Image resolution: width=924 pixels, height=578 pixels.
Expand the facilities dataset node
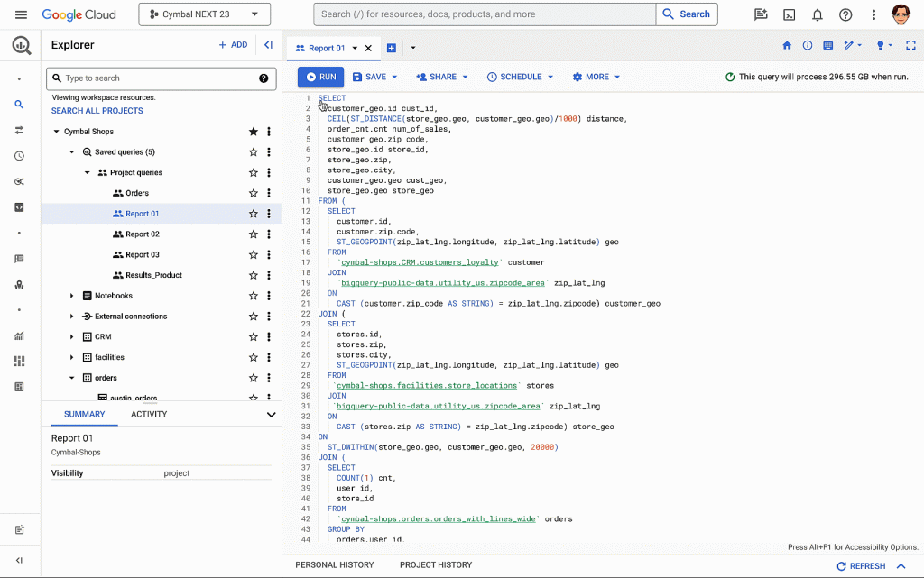click(72, 357)
